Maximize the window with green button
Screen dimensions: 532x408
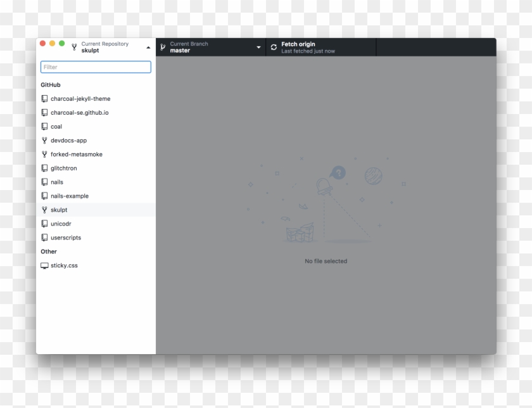[62, 44]
